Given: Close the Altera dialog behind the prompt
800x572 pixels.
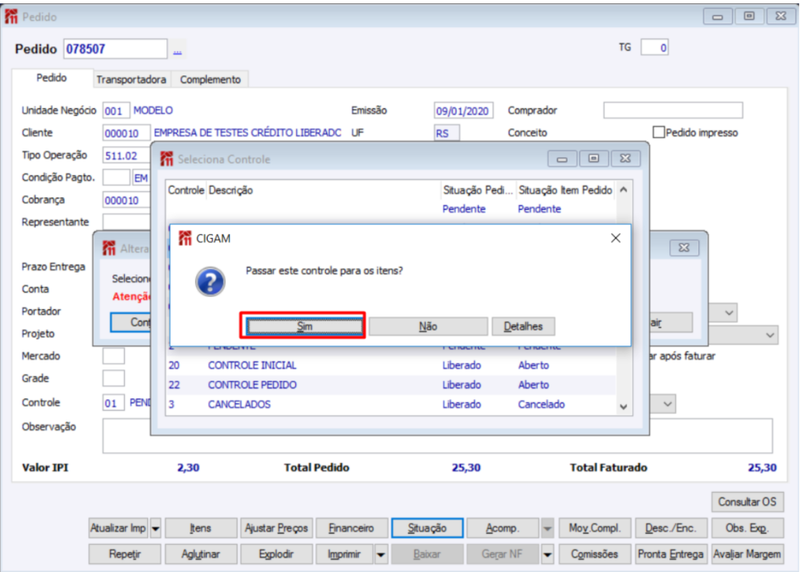Looking at the screenshot, I should coord(684,248).
